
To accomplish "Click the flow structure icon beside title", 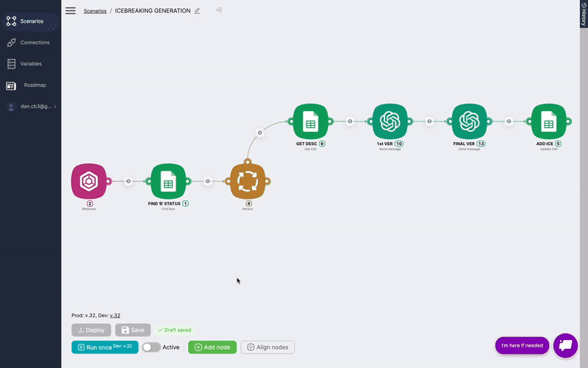I will click(219, 10).
